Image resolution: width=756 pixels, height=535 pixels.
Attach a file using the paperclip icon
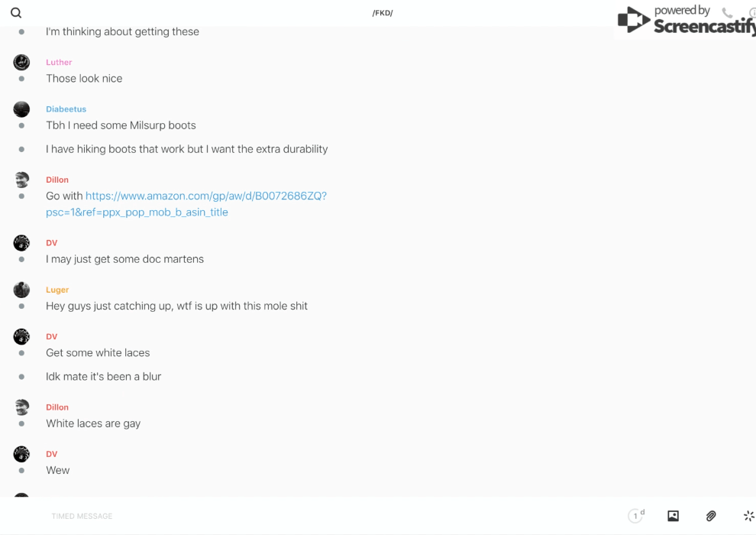coord(711,516)
